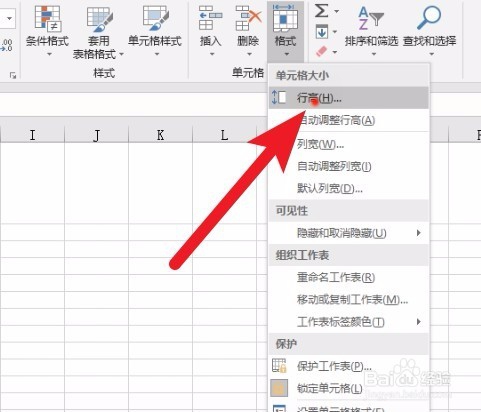Expand the AutoSum dropdown arrow

coord(337,11)
